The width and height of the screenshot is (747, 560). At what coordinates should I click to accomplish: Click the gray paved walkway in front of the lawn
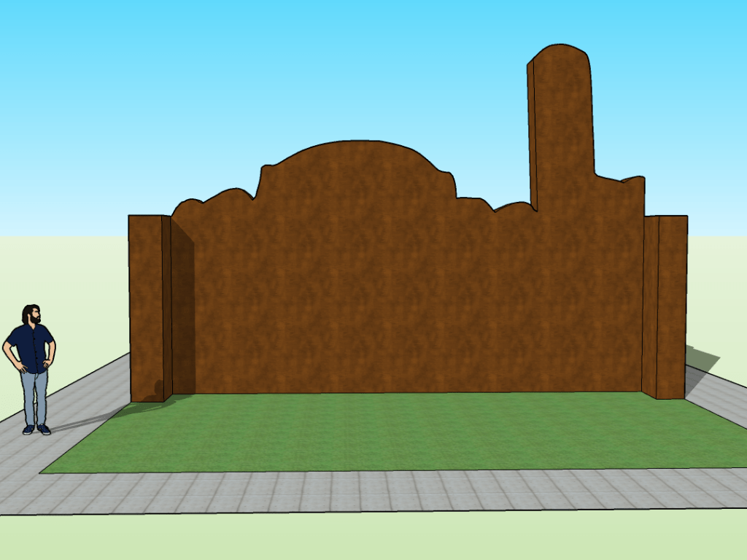click(x=365, y=491)
